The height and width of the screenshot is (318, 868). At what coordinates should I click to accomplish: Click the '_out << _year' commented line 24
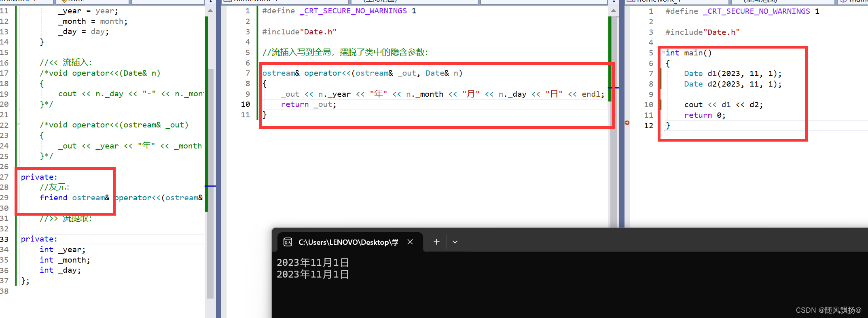pyautogui.click(x=130, y=146)
